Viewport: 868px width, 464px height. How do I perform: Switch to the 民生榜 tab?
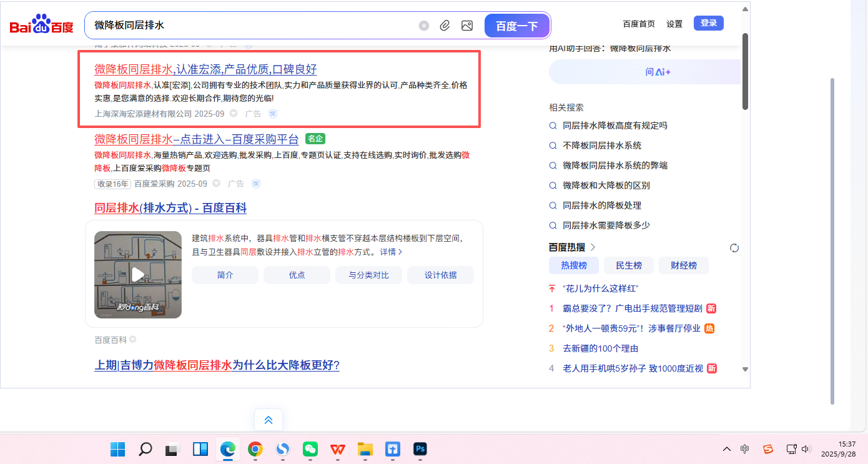628,265
